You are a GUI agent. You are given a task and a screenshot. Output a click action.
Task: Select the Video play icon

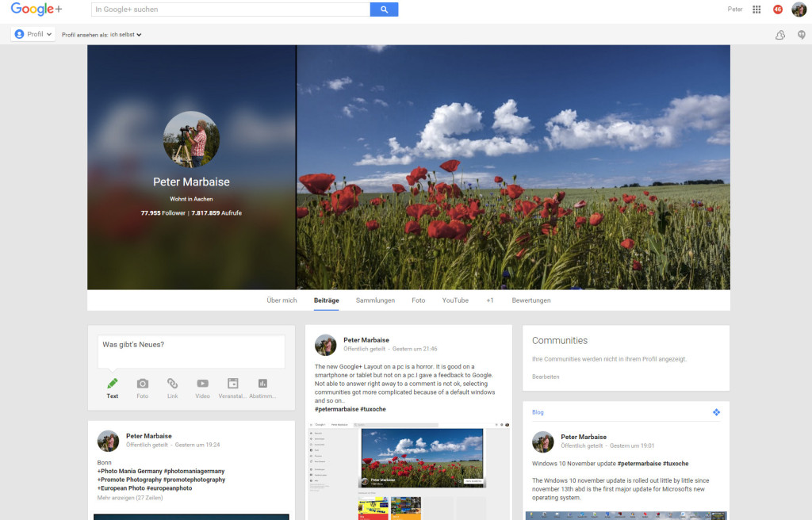tap(202, 384)
